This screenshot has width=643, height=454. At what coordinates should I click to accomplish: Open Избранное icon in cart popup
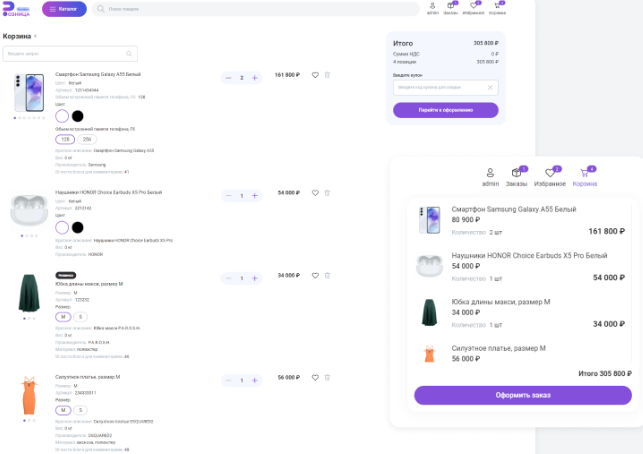coord(550,177)
